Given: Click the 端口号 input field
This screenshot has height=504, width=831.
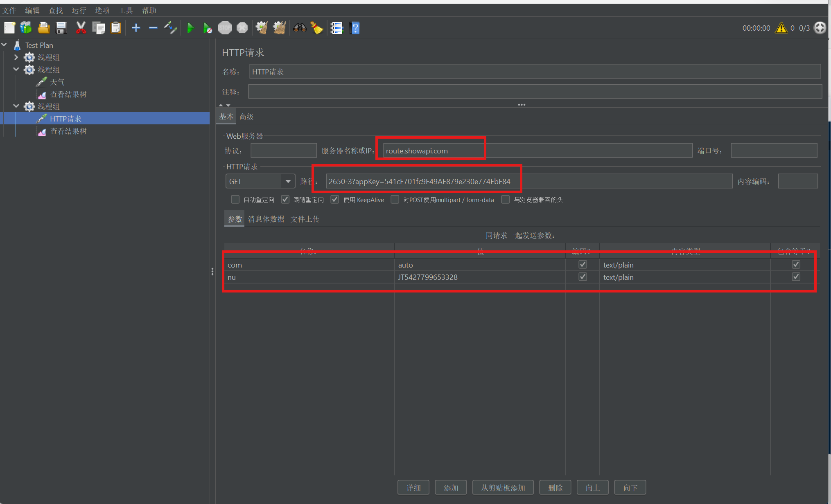Looking at the screenshot, I should pos(774,151).
